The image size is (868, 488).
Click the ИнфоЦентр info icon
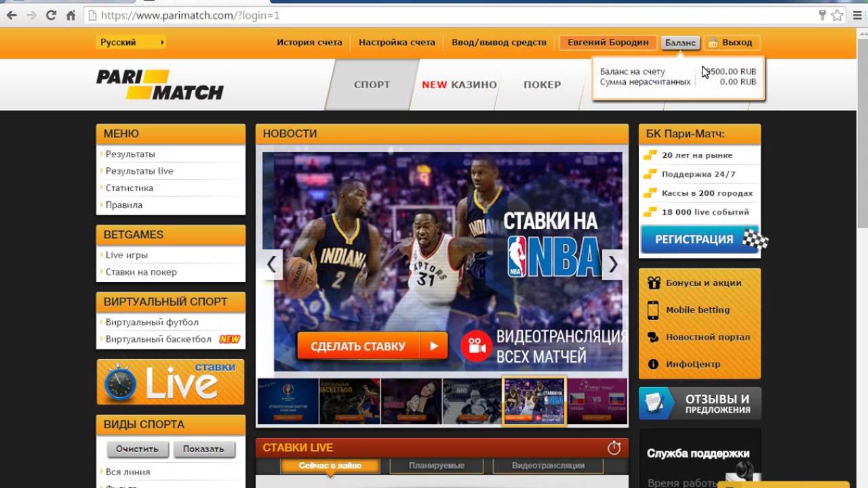pyautogui.click(x=653, y=364)
